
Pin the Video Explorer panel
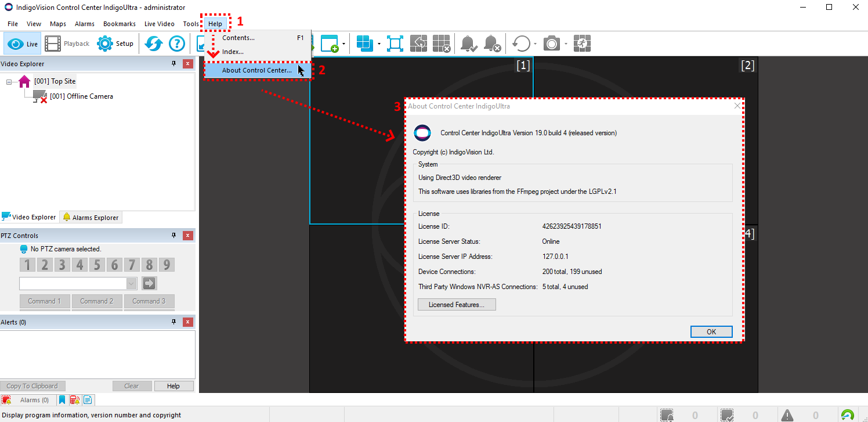pos(173,64)
